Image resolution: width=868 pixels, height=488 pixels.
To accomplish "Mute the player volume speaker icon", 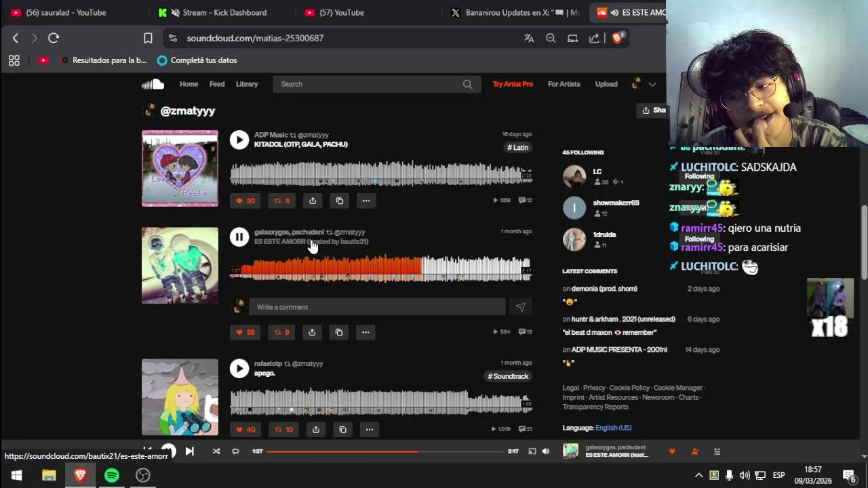I will (546, 451).
